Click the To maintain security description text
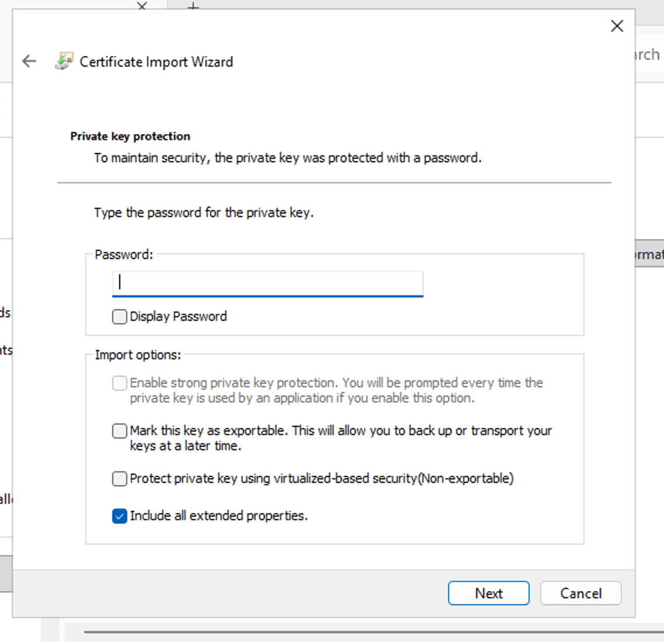This screenshot has width=664, height=644. click(288, 158)
